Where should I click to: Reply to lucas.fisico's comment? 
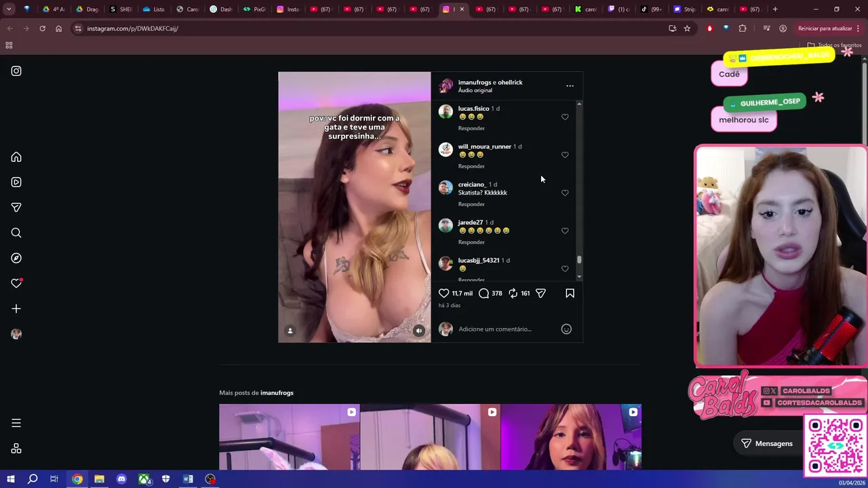pyautogui.click(x=471, y=128)
